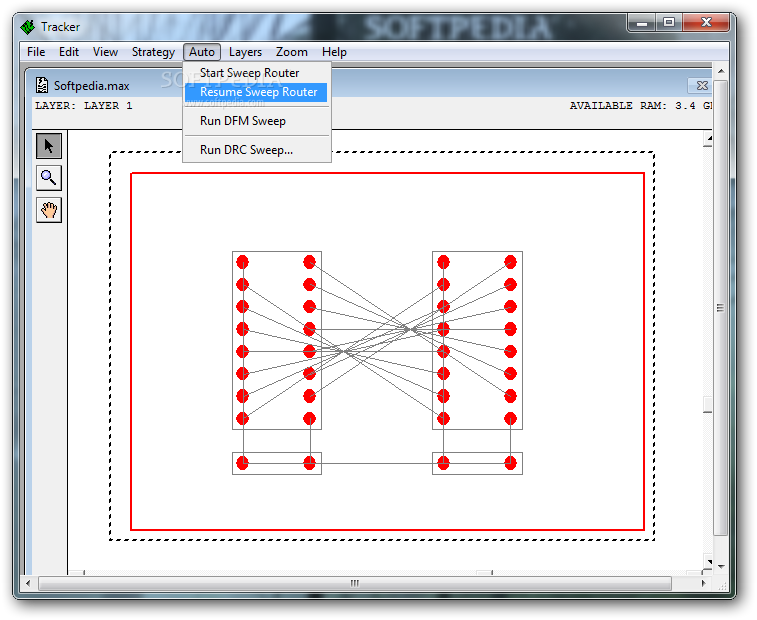Open the View menu
This screenshot has width=757, height=620.
tap(105, 52)
